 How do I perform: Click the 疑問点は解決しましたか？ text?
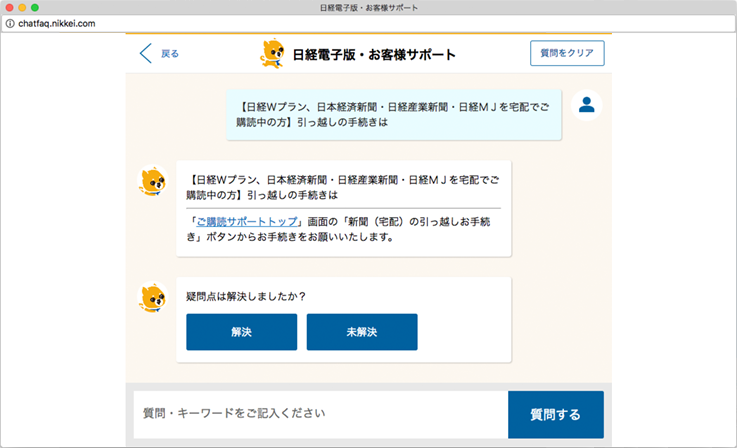[246, 297]
